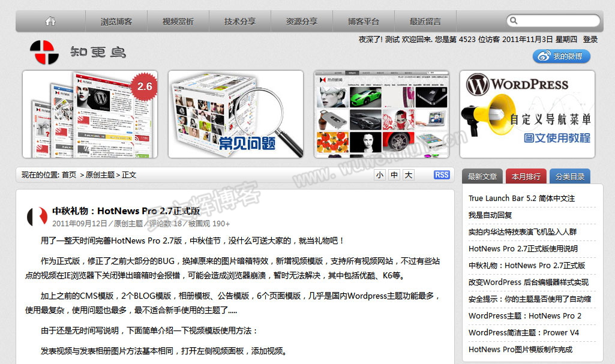
Task: Open the Weibo button with eye logo
Action: (561, 56)
